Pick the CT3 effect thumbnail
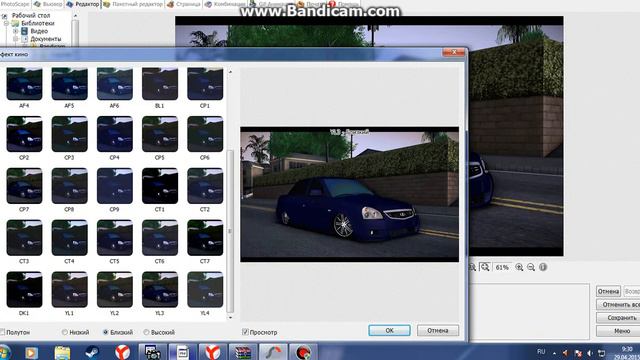The image size is (640, 360). click(24, 238)
